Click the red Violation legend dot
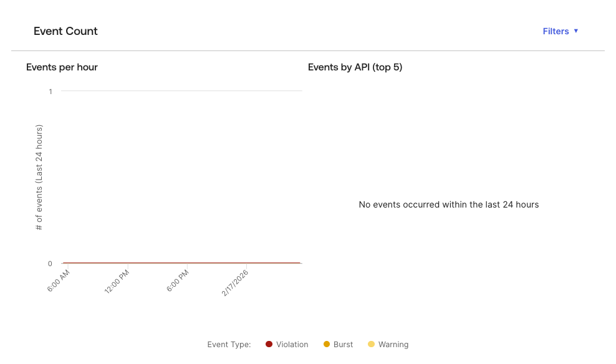Viewport: 616px width, 364px height. pyautogui.click(x=268, y=344)
